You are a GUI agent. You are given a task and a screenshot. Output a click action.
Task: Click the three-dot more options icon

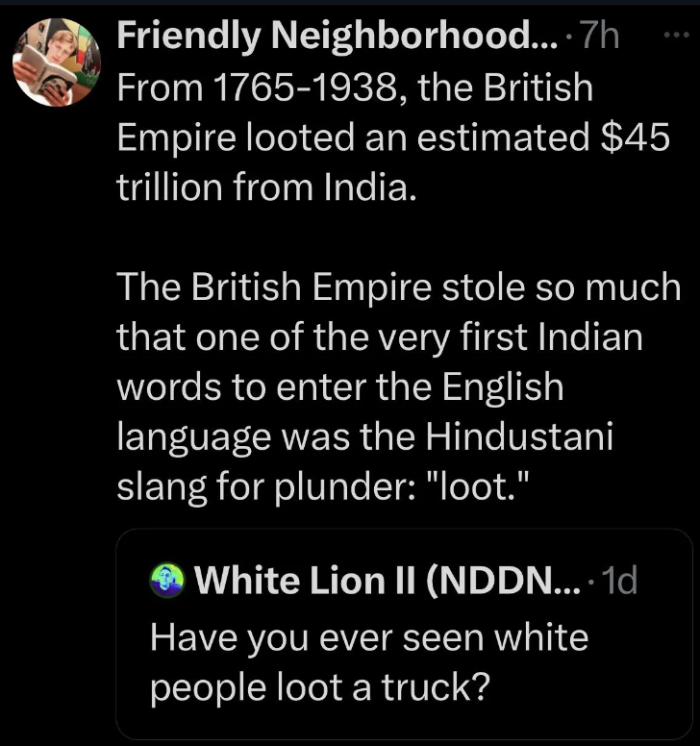(x=677, y=37)
